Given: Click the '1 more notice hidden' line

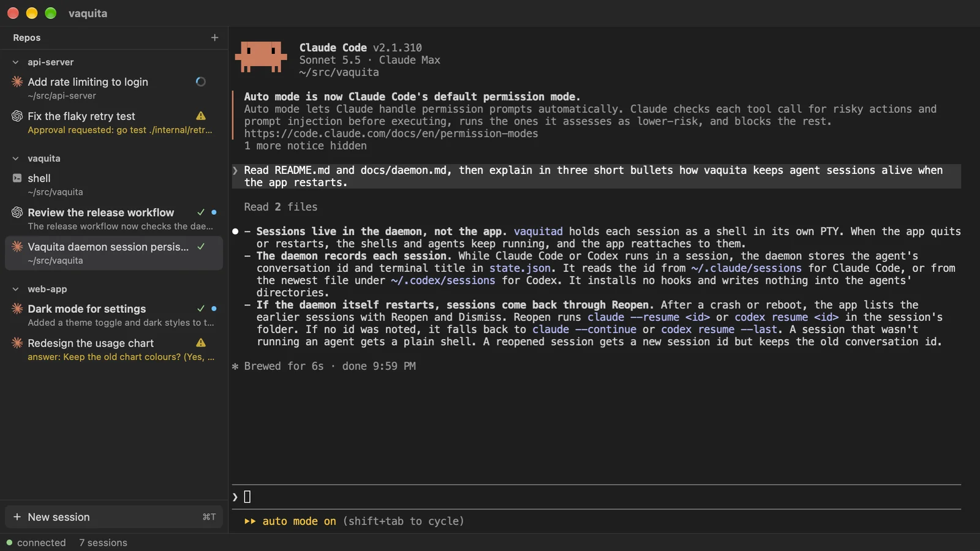Looking at the screenshot, I should tap(305, 146).
